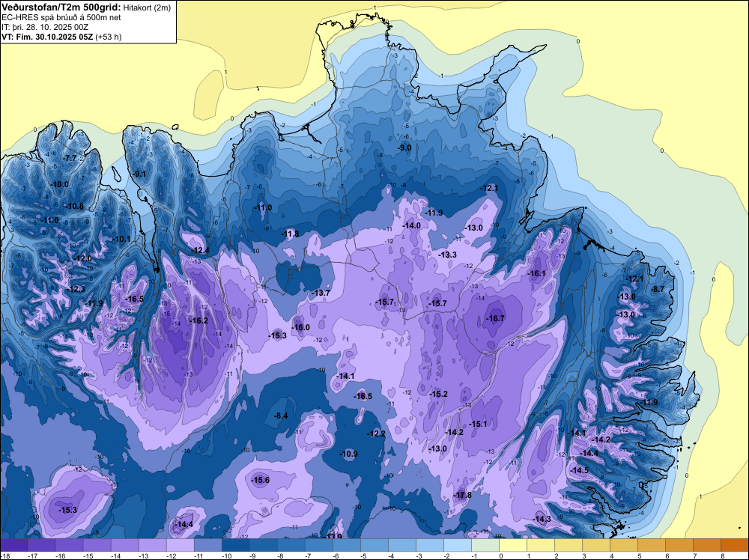Click the temperature value -9.0

click(x=404, y=148)
